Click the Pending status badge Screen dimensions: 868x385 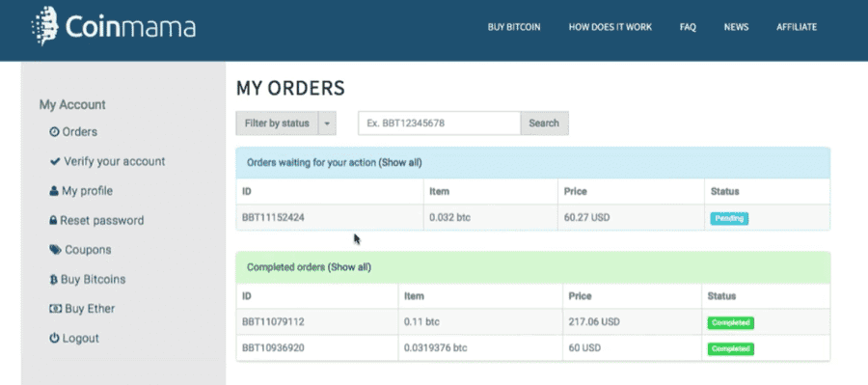pos(730,218)
